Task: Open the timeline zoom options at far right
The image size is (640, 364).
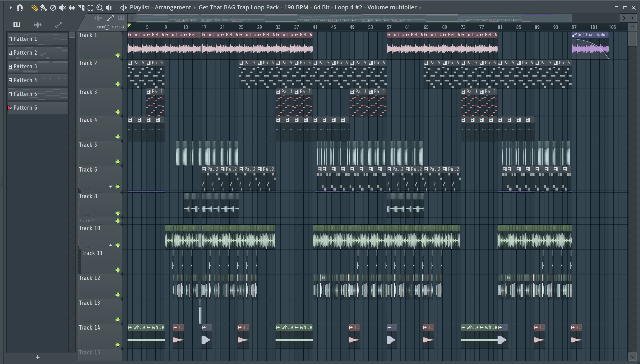Action: [x=632, y=18]
